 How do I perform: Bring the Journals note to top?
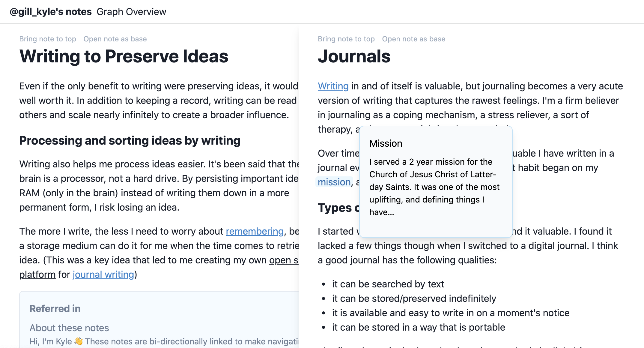(x=346, y=39)
